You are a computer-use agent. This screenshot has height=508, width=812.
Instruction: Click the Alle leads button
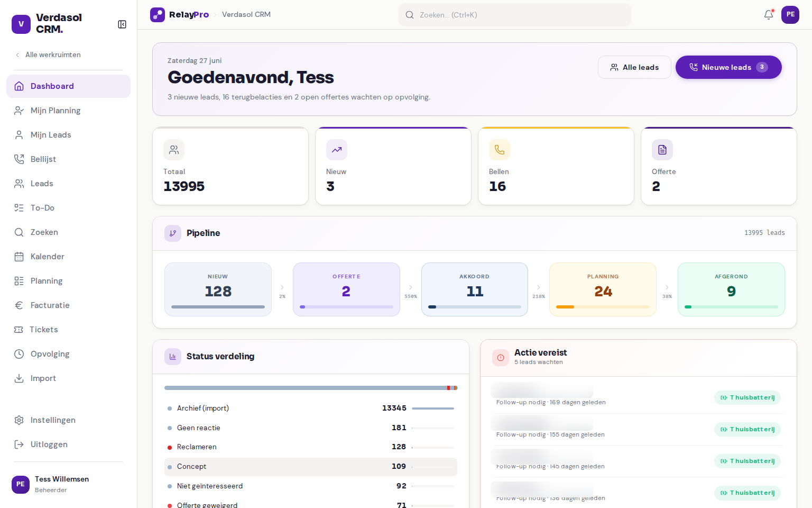634,67
